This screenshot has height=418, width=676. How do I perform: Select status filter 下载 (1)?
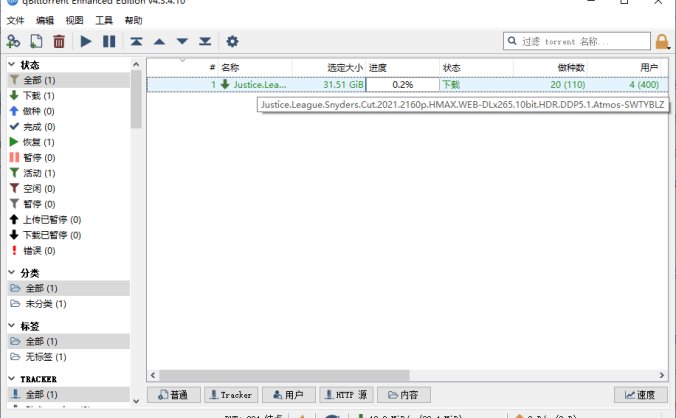[69, 96]
